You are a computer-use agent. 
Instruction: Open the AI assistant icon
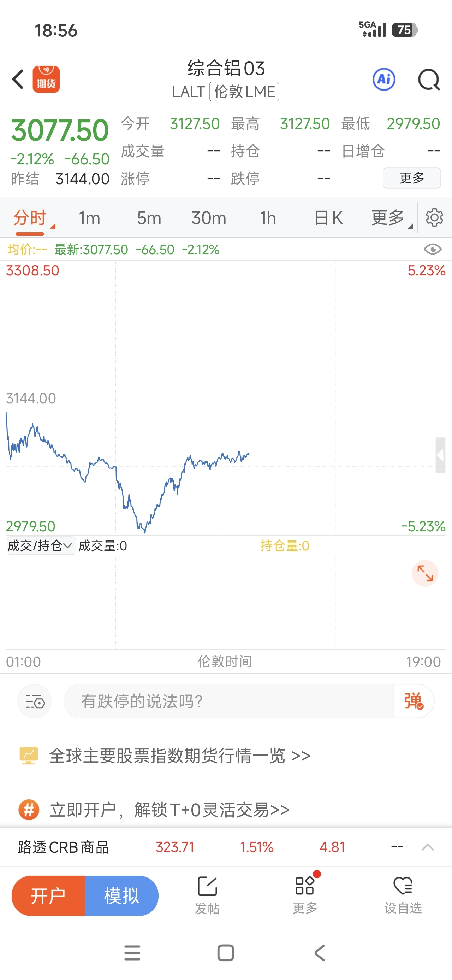point(383,80)
